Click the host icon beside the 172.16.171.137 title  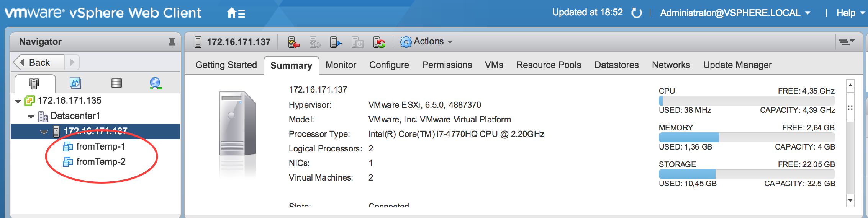(x=198, y=42)
